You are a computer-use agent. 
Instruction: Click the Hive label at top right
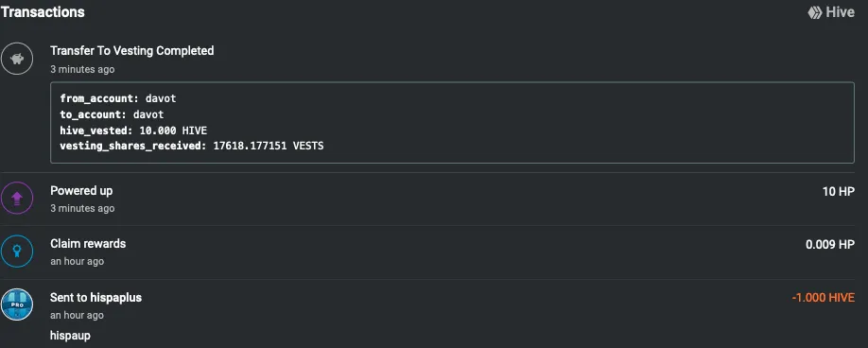841,12
